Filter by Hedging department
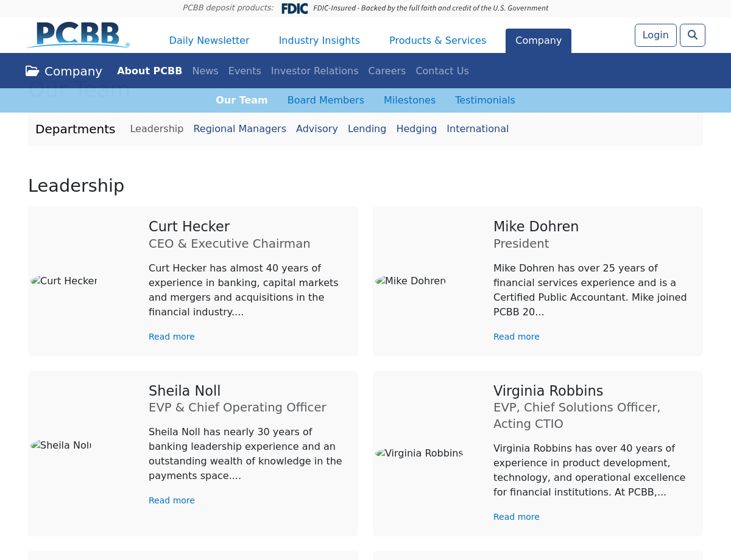731x560 pixels. pyautogui.click(x=416, y=129)
